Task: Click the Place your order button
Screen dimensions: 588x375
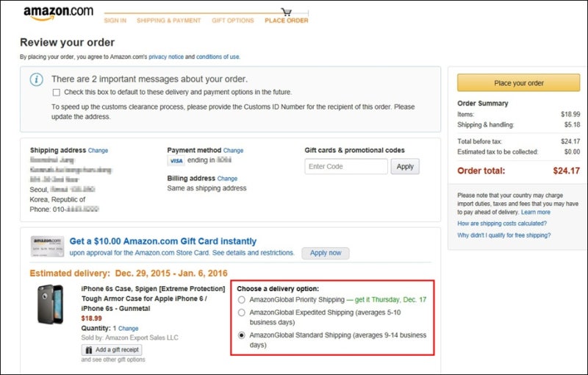Action: pyautogui.click(x=518, y=83)
